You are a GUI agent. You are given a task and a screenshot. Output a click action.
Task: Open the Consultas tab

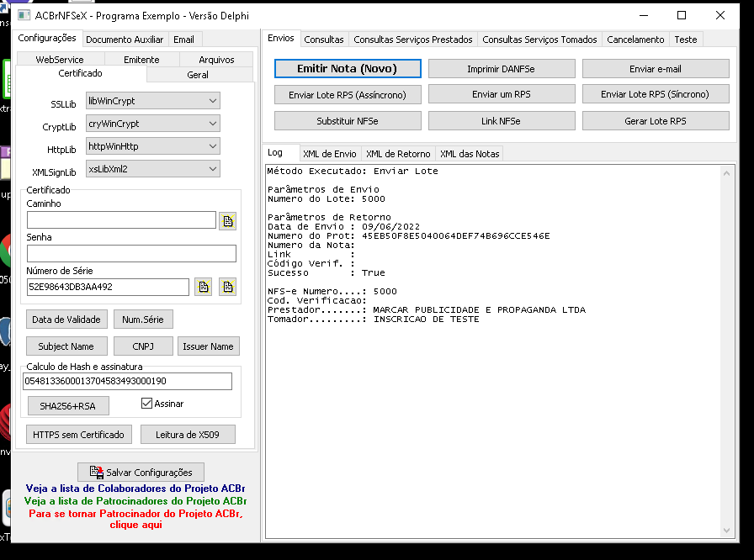324,40
